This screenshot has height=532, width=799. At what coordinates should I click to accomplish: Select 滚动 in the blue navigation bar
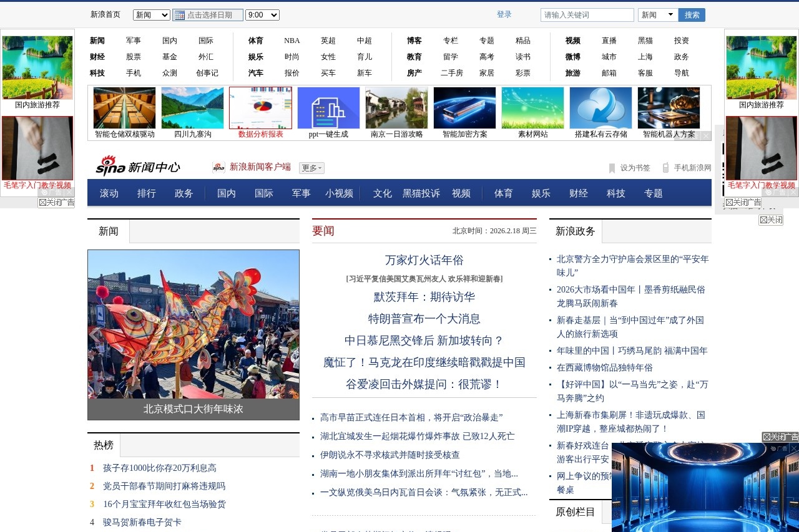(109, 193)
